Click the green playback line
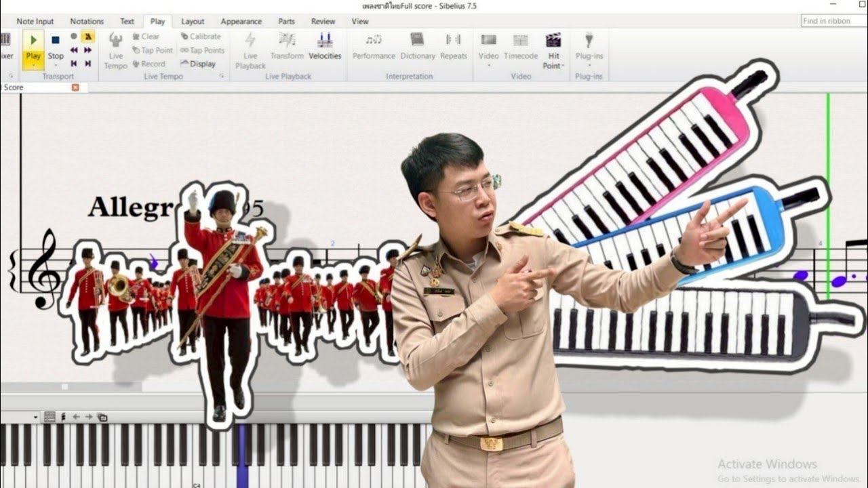Viewport: 868px width, 488px height. pyautogui.click(x=828, y=197)
